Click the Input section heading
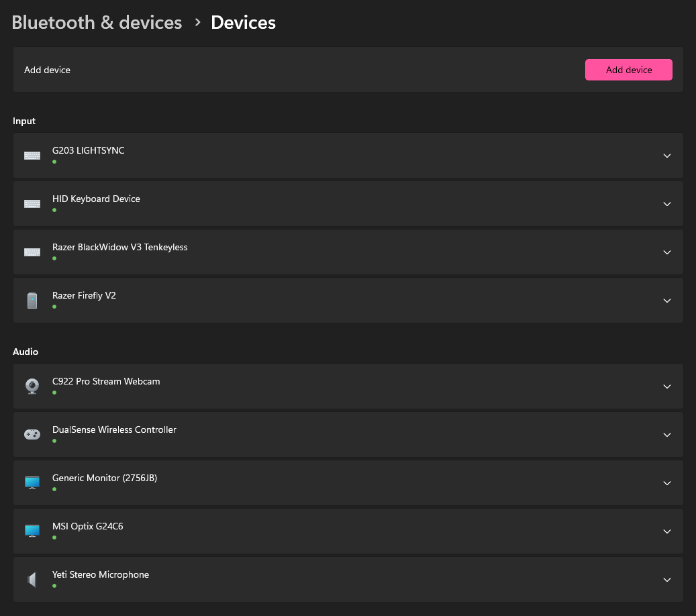The height and width of the screenshot is (616, 696). pyautogui.click(x=24, y=121)
